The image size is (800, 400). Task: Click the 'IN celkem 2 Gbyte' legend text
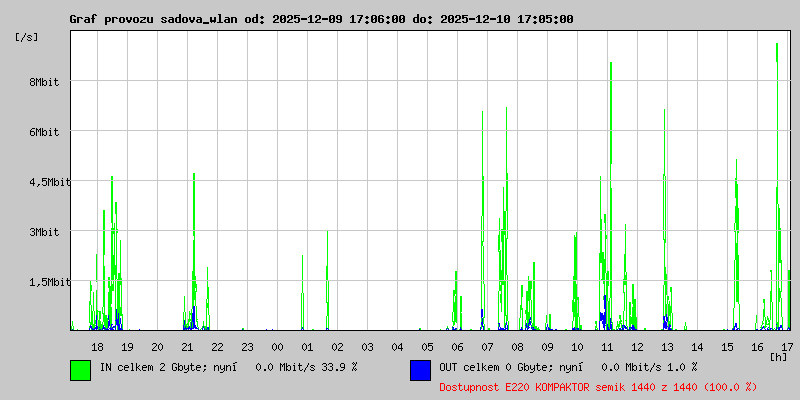click(x=154, y=367)
